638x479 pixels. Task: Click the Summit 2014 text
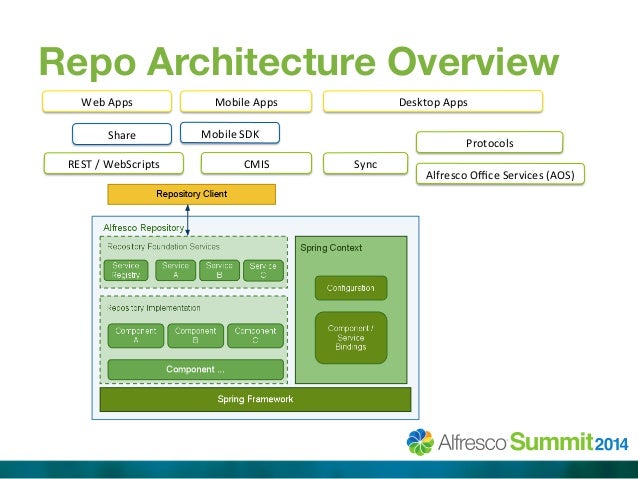pyautogui.click(x=569, y=442)
